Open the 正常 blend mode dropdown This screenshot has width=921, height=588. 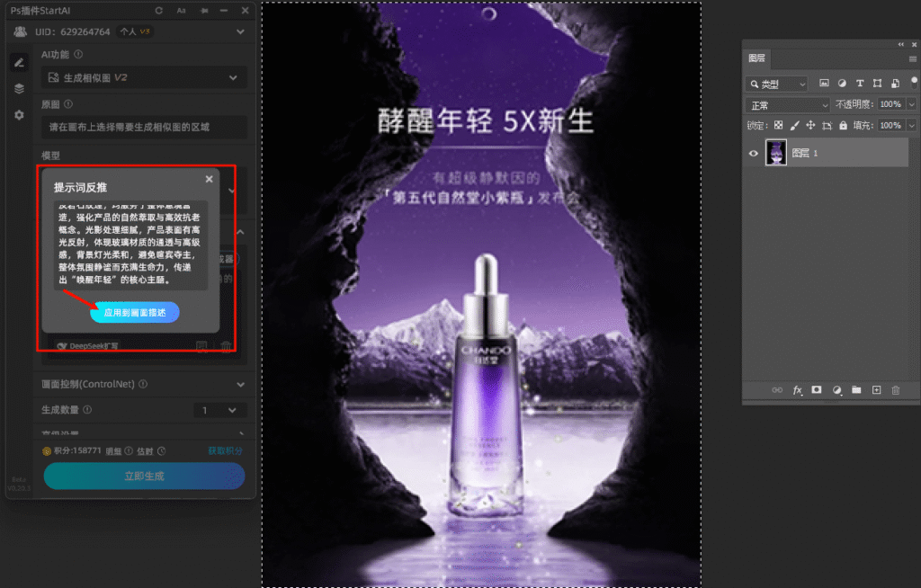pos(787,105)
